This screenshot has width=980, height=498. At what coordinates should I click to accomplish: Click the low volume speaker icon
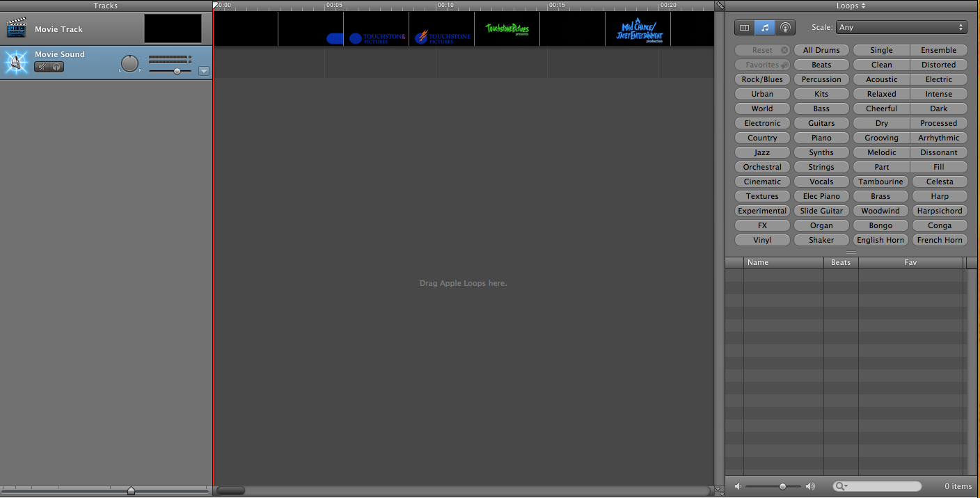(x=738, y=486)
